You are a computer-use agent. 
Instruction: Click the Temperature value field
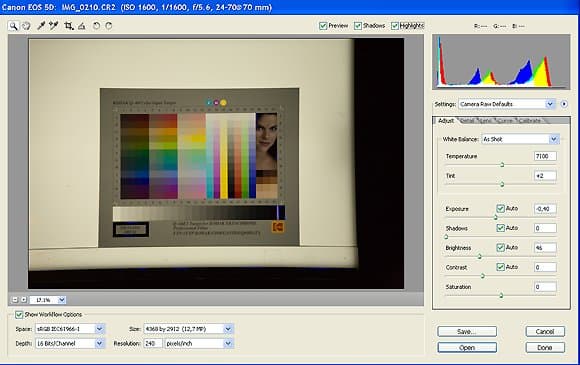coord(545,156)
